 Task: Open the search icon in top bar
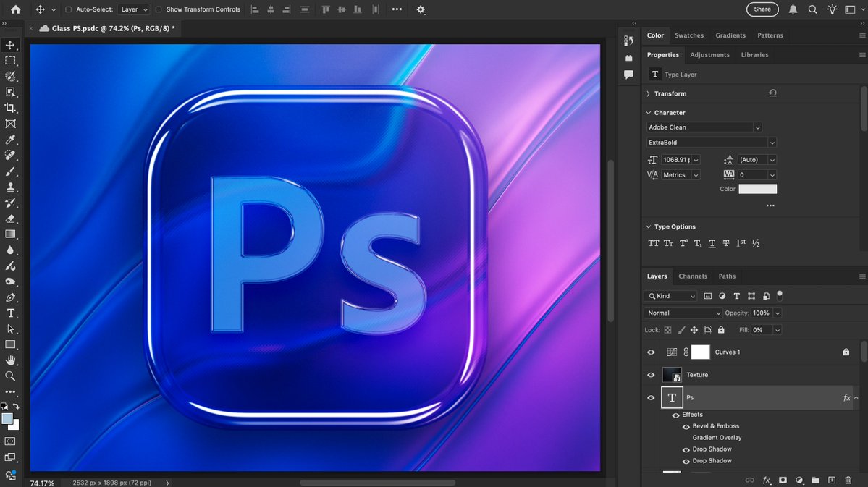pos(813,9)
